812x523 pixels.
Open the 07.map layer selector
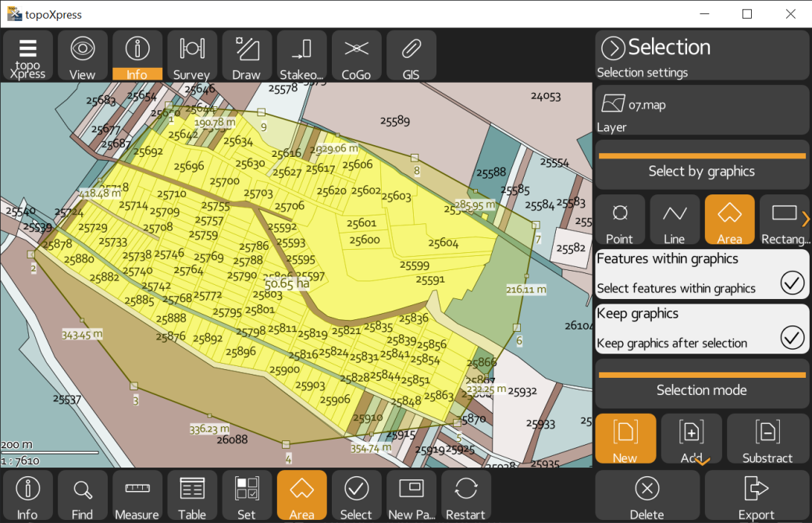tap(701, 111)
